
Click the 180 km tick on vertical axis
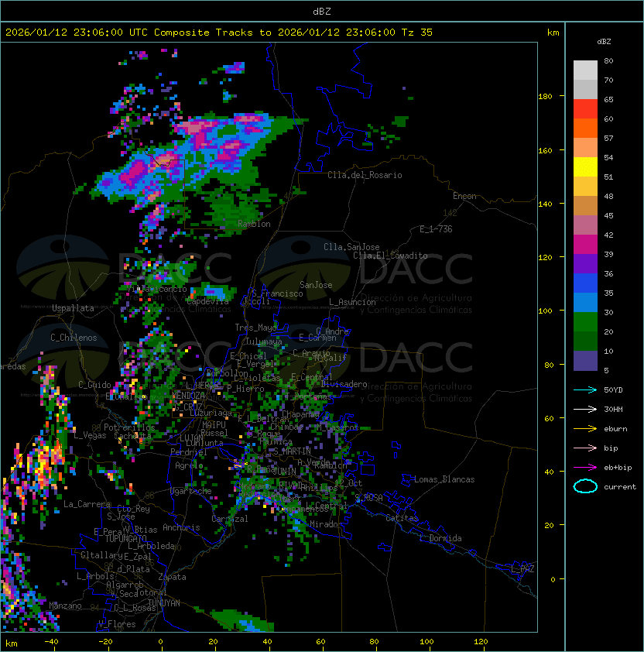[x=545, y=97]
